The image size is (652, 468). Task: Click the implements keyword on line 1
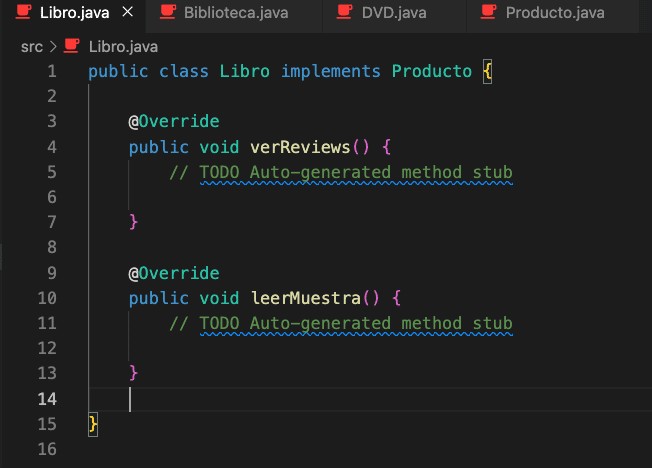[x=331, y=72]
